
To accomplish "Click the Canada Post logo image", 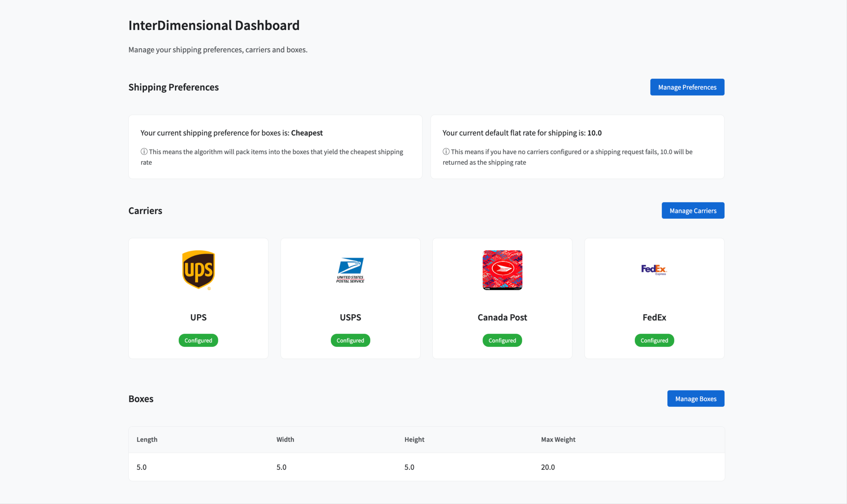I will 502,270.
